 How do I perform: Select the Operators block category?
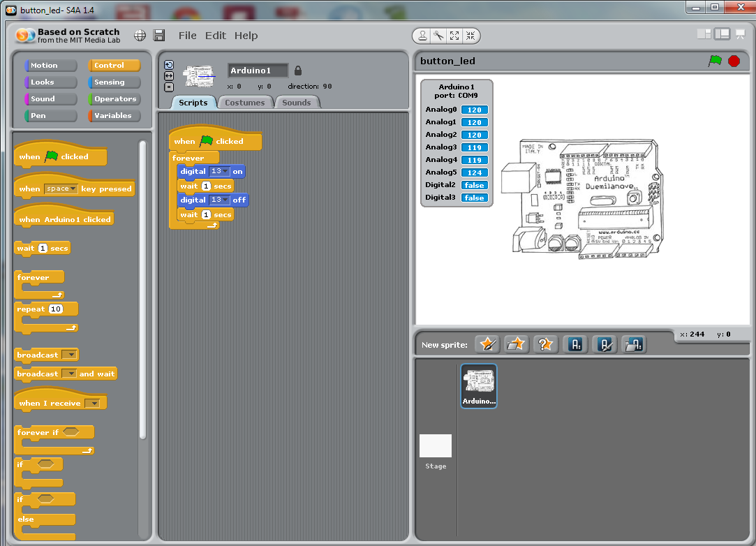point(113,98)
